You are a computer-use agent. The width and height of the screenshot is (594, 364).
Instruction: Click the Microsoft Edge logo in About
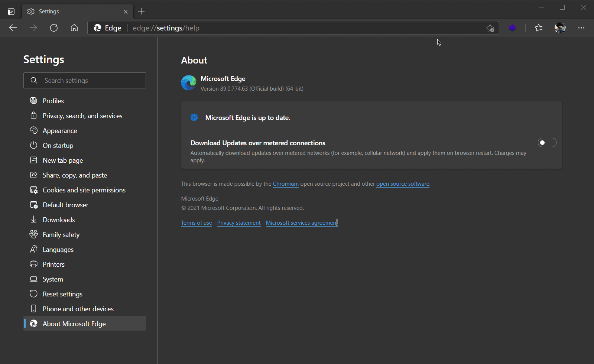click(189, 83)
